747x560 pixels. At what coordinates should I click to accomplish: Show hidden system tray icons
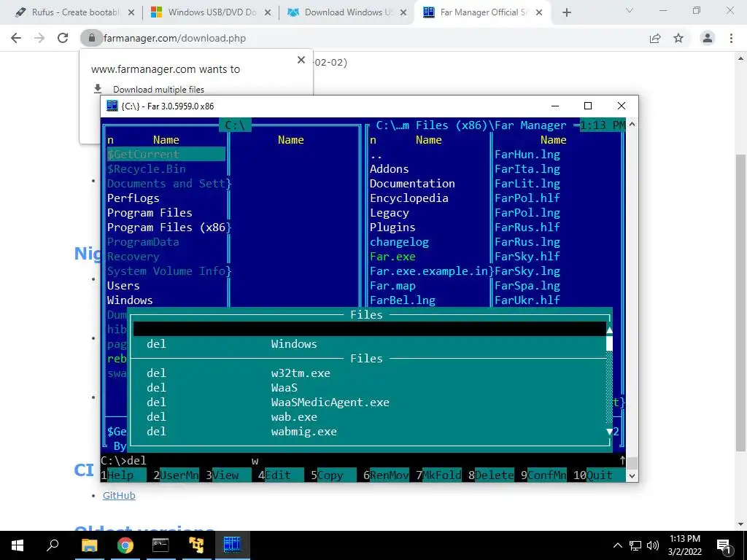(617, 545)
